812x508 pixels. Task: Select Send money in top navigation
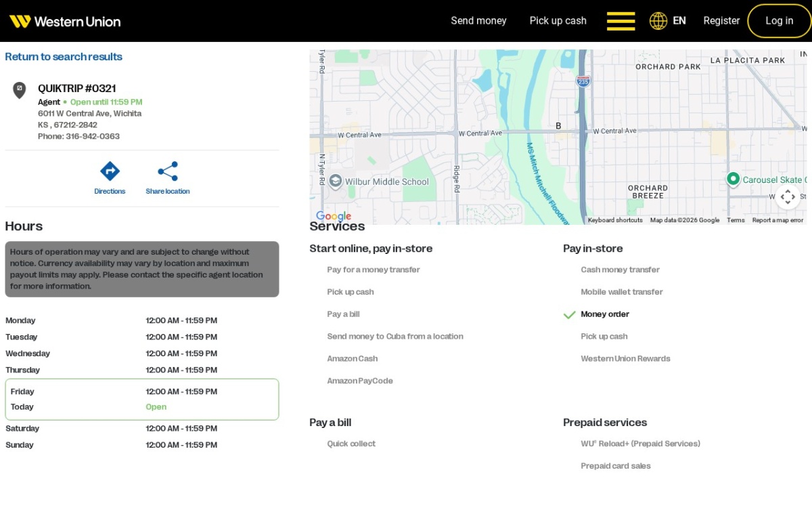click(x=478, y=21)
